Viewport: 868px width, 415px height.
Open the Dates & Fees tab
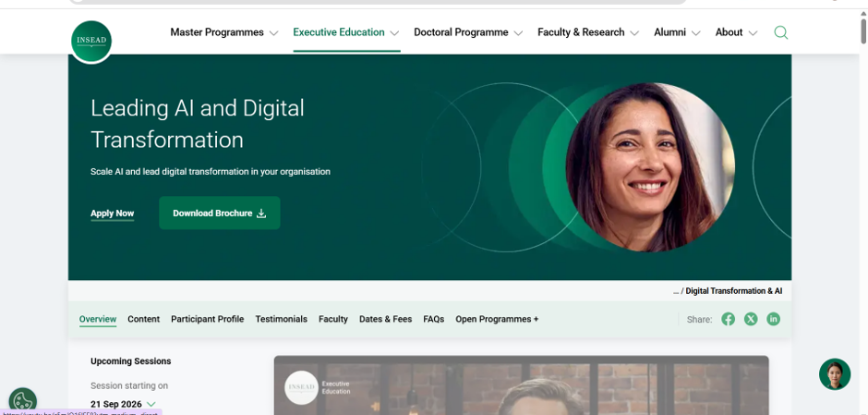click(385, 319)
